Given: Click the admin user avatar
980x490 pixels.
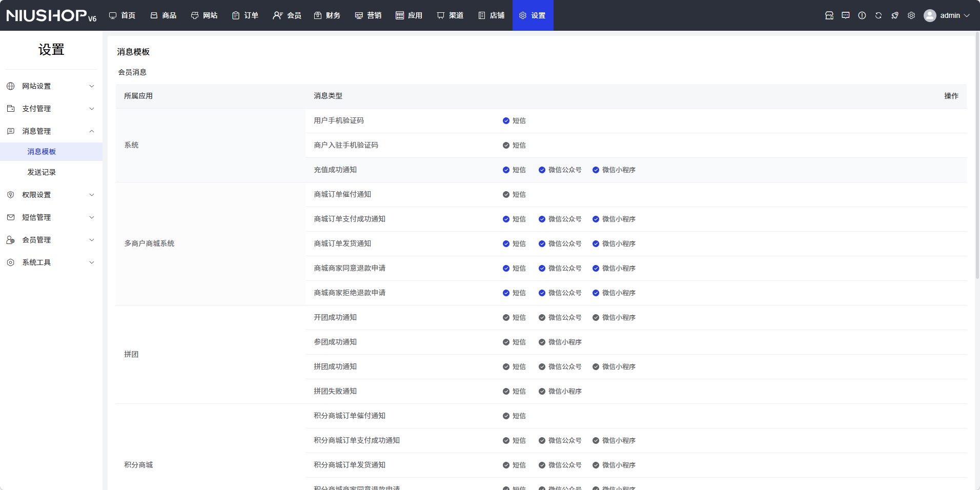Looking at the screenshot, I should pos(930,15).
